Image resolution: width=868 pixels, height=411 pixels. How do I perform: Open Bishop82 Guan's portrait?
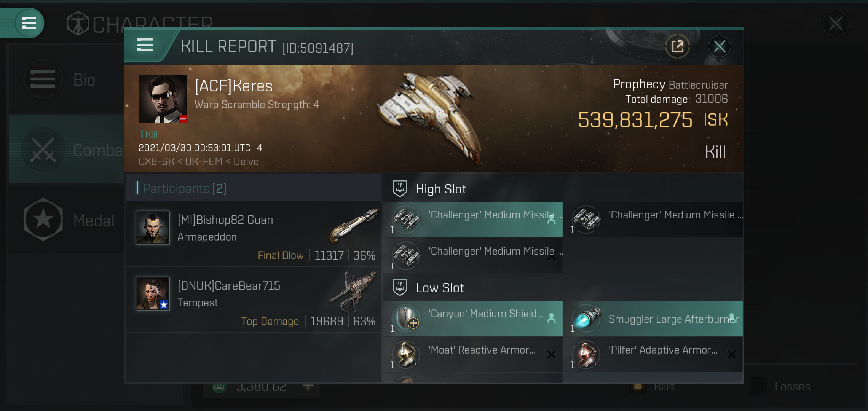pyautogui.click(x=153, y=228)
